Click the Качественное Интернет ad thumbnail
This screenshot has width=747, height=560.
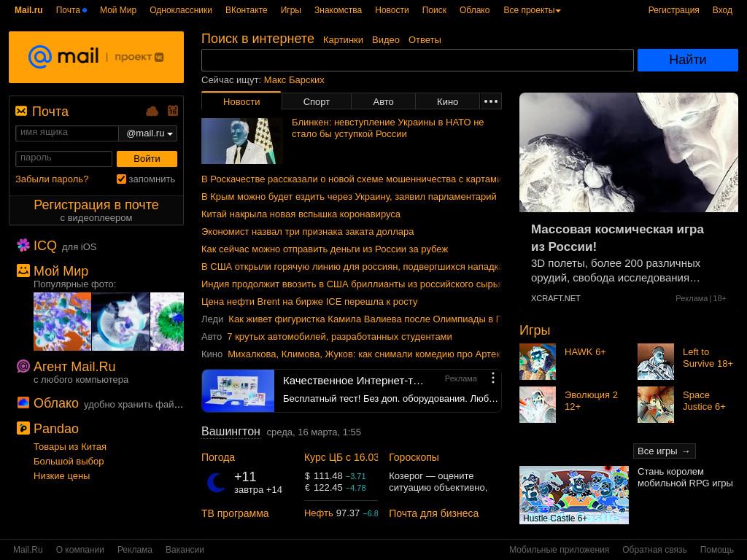pyautogui.click(x=238, y=391)
